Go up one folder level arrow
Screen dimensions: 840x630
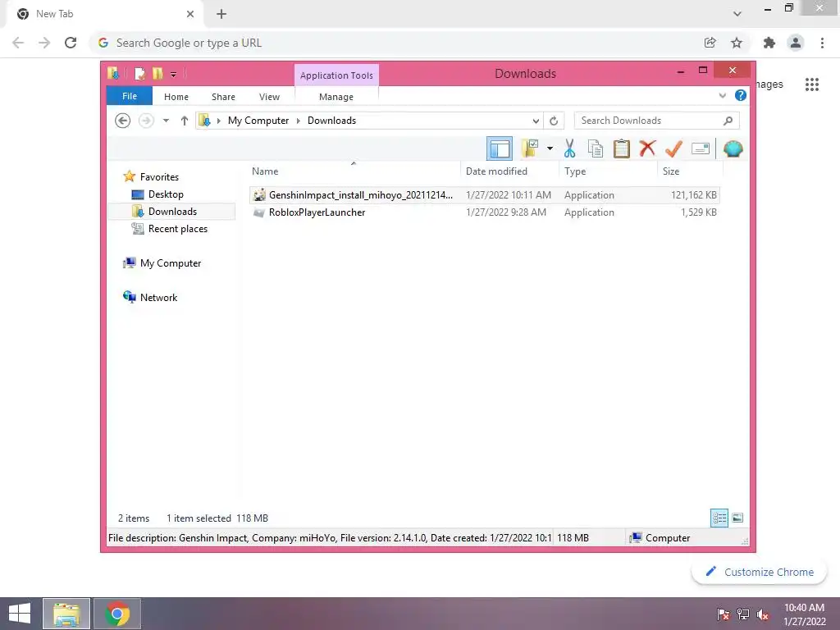click(185, 121)
